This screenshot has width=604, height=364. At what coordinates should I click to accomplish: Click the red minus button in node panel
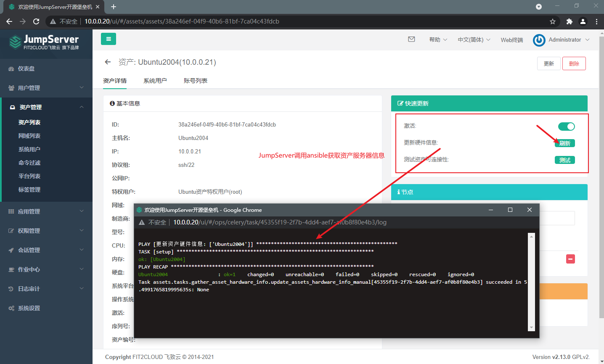pyautogui.click(x=570, y=259)
